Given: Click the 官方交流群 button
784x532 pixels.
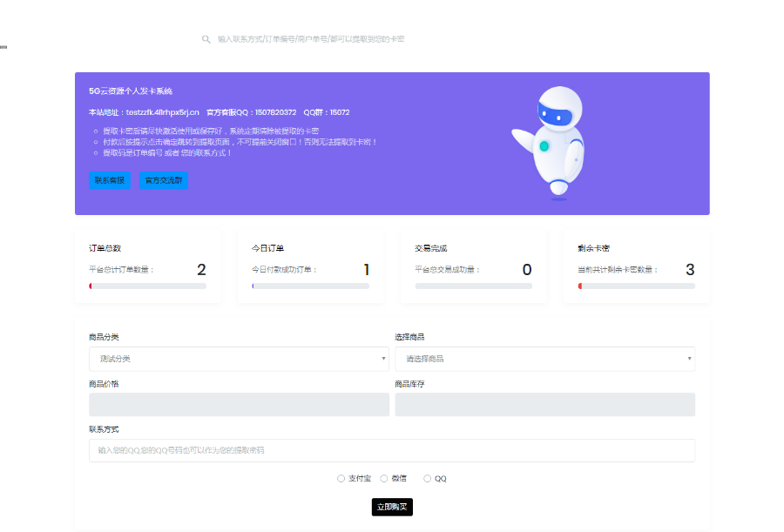Looking at the screenshot, I should point(163,180).
